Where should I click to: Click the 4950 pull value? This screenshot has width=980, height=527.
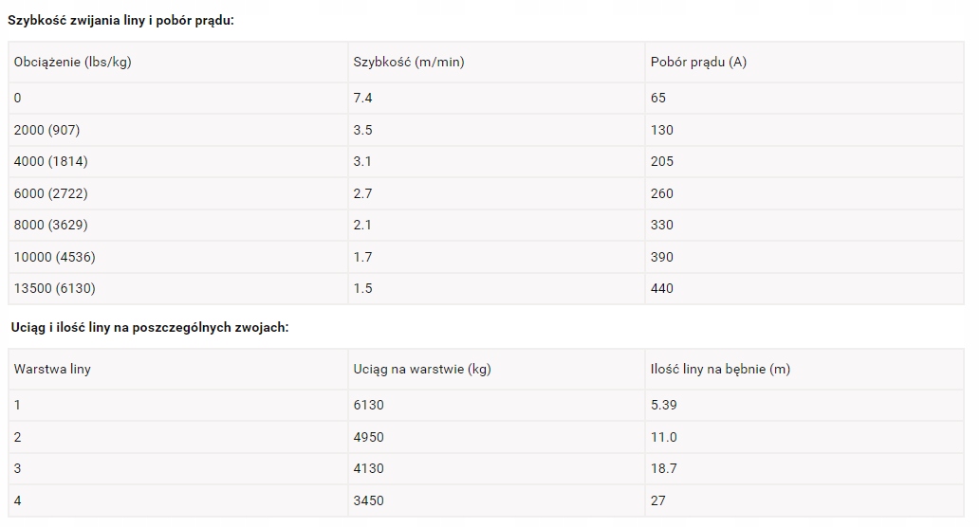click(x=369, y=437)
